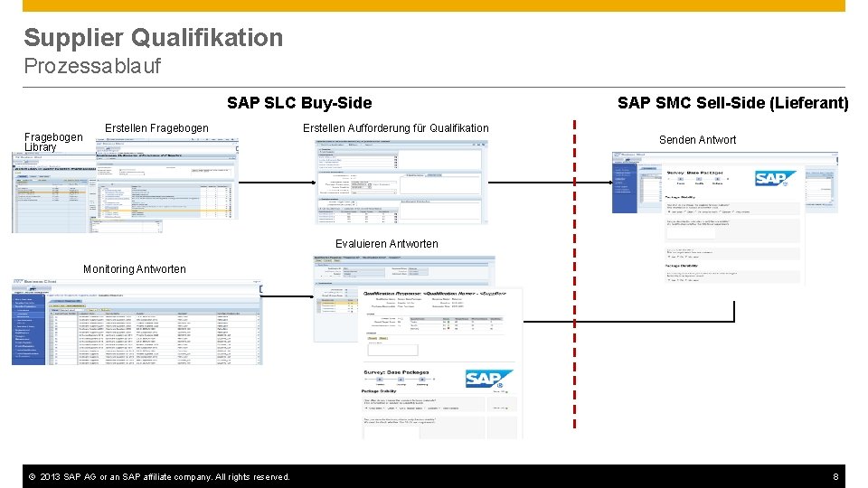Select the 'Evaluieren Antworten' label
Image resolution: width=868 pixels, height=488 pixels.
387,243
